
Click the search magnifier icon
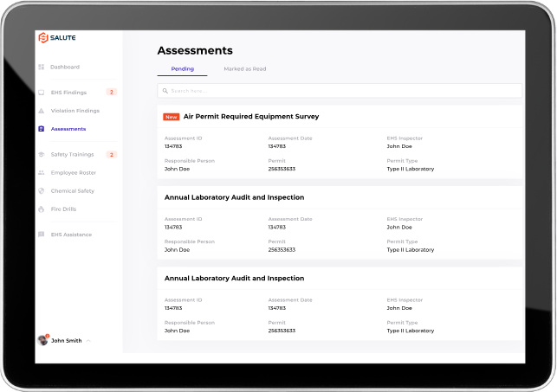(x=165, y=91)
